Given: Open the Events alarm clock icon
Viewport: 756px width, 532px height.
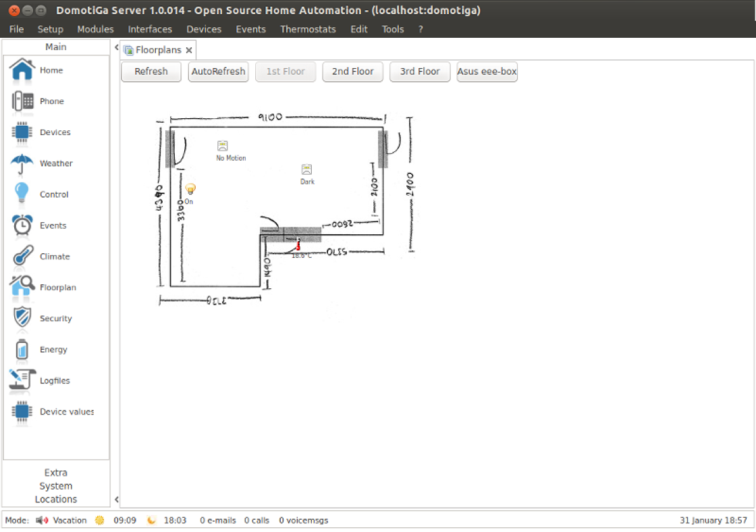Looking at the screenshot, I should pos(22,225).
